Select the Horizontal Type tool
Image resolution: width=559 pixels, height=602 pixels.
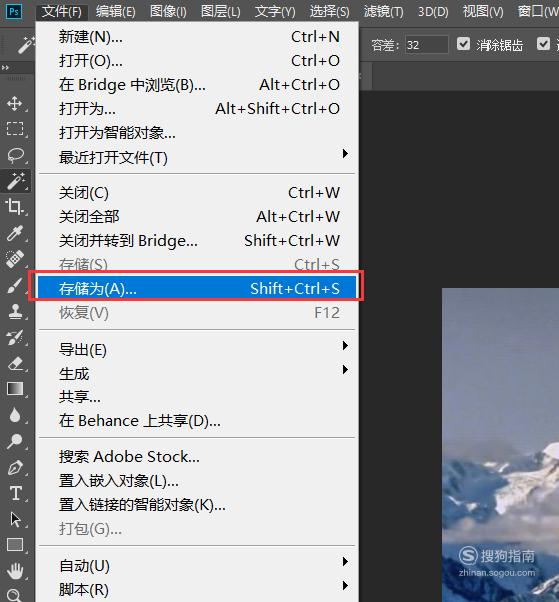[15, 493]
